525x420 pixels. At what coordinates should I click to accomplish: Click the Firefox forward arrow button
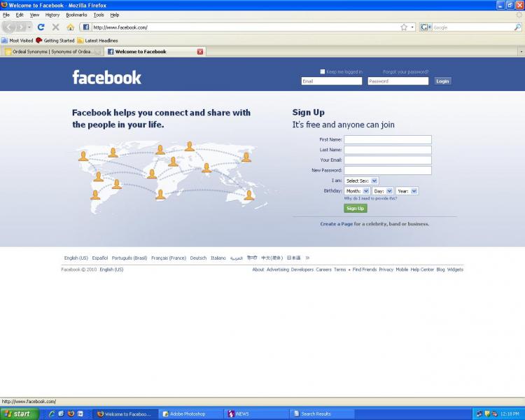point(21,27)
